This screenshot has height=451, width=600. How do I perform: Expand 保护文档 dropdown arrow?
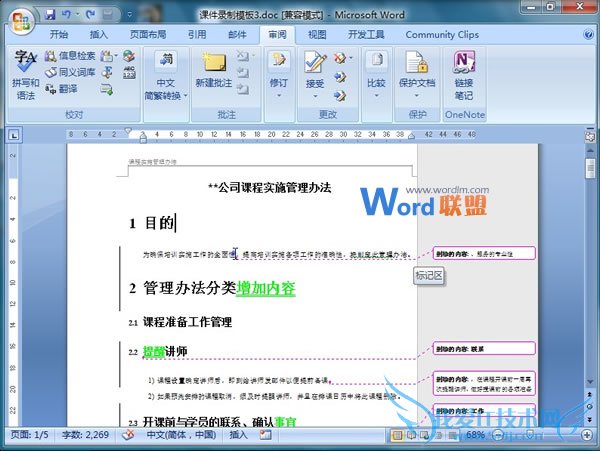click(x=417, y=96)
